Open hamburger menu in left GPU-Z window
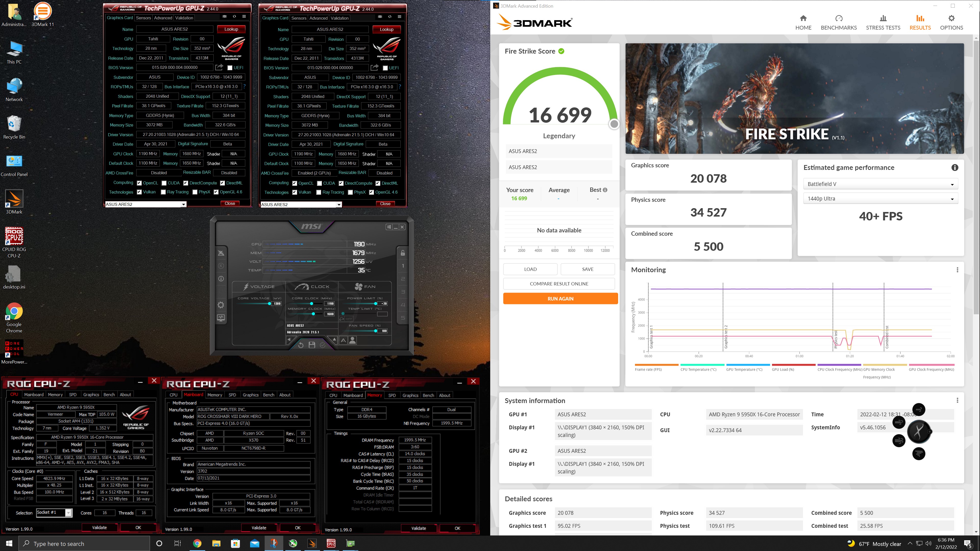Image resolution: width=980 pixels, height=551 pixels. tap(244, 17)
